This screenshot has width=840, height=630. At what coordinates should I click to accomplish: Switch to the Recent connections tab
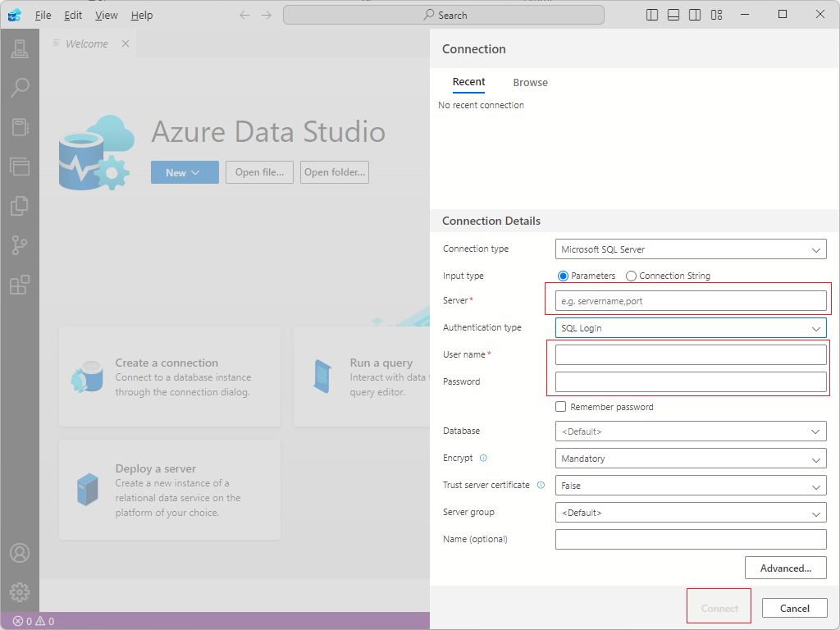(x=468, y=82)
